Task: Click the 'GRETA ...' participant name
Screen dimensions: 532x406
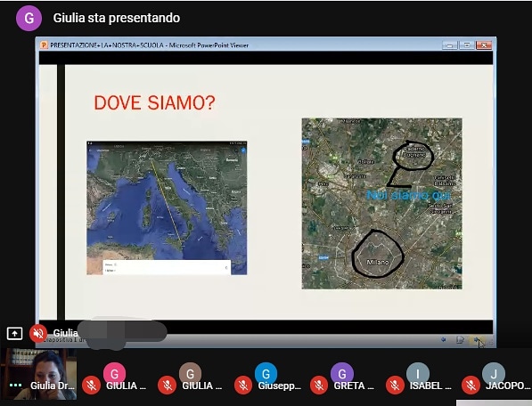Action: click(x=354, y=386)
